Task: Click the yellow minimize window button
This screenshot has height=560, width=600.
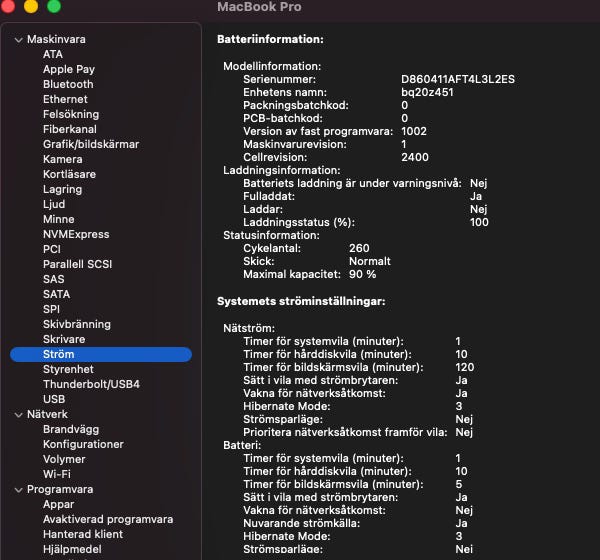Action: pyautogui.click(x=30, y=7)
